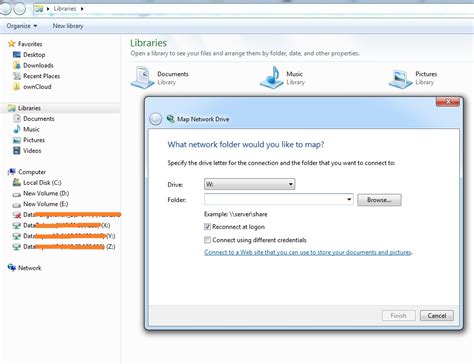Viewport: 474px width, 364px height.
Task: Close the Map Network Drive dialog
Action: 448,101
